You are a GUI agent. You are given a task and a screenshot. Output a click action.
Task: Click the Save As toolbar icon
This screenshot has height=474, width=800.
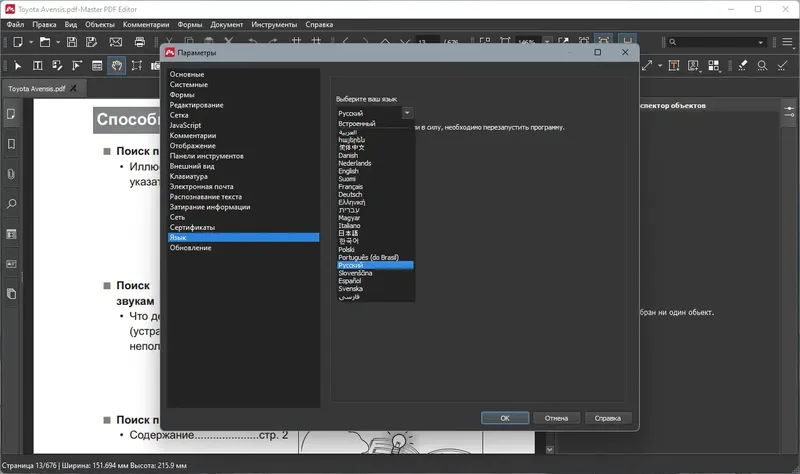click(91, 42)
